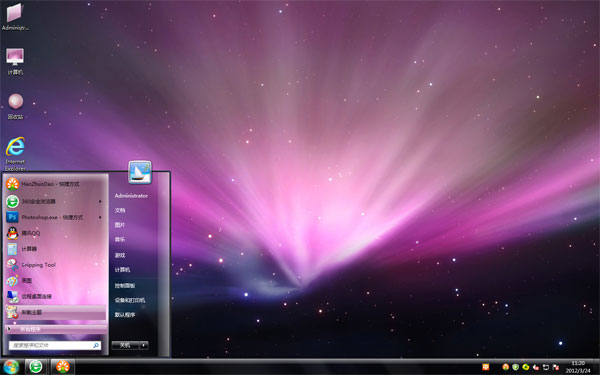Open Default Programs from Start menu

[x=125, y=315]
